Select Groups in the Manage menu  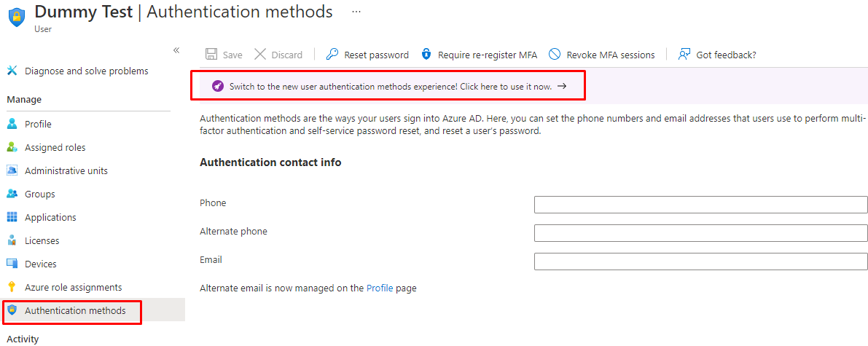pyautogui.click(x=39, y=194)
